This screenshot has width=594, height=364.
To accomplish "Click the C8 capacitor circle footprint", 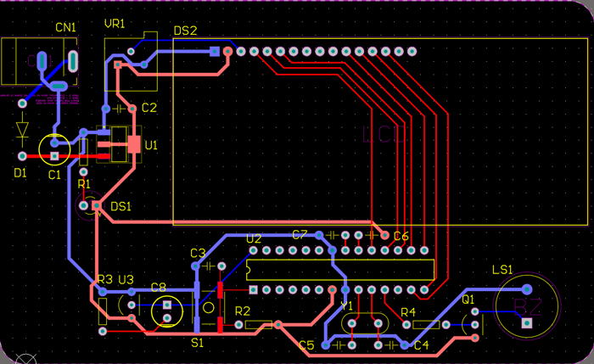I will pos(167,311).
